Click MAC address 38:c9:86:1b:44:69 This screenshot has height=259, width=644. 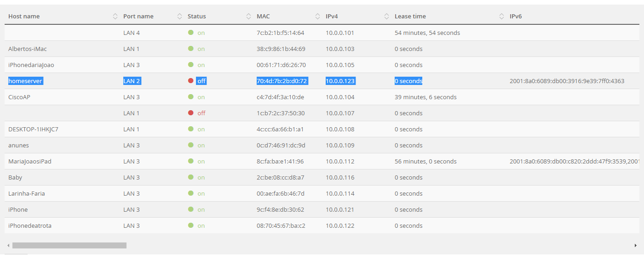281,49
